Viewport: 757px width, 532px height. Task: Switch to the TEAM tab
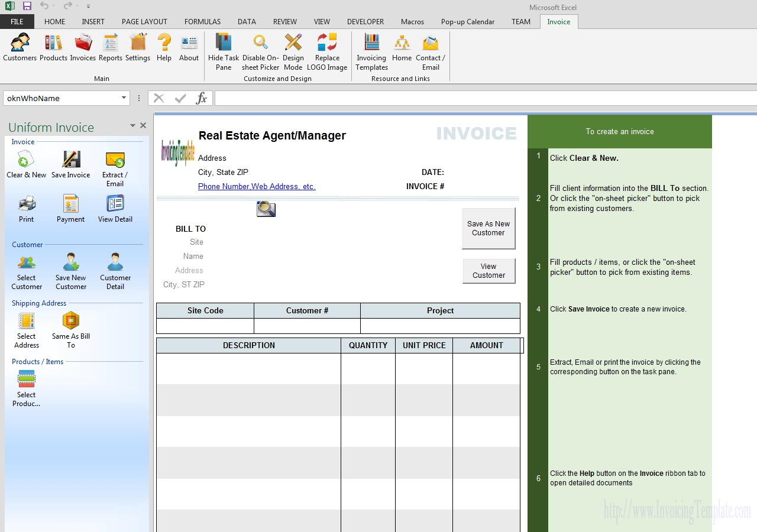[521, 21]
